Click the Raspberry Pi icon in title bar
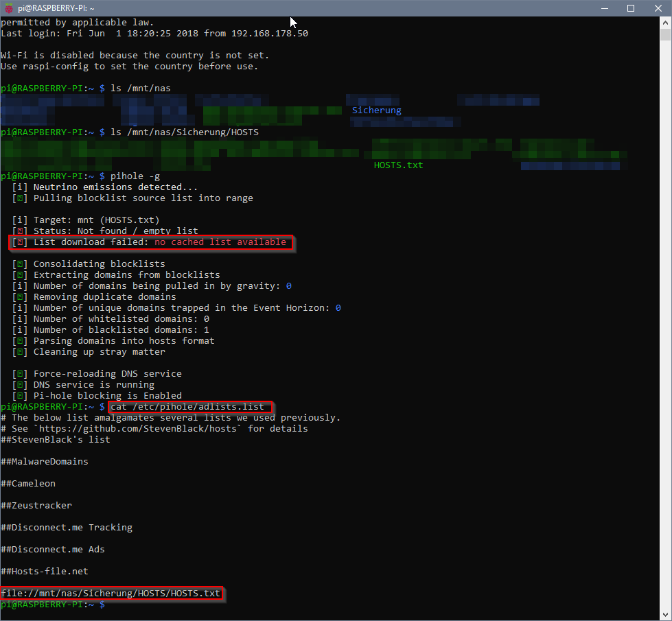This screenshot has height=621, width=672. pyautogui.click(x=9, y=8)
